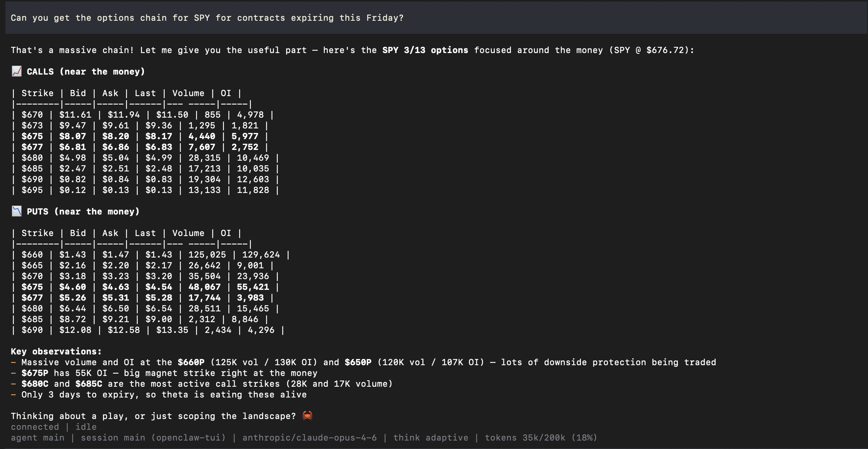This screenshot has height=449, width=868.
Task: Click the bold "$660P" in key observations
Action: coord(191,363)
